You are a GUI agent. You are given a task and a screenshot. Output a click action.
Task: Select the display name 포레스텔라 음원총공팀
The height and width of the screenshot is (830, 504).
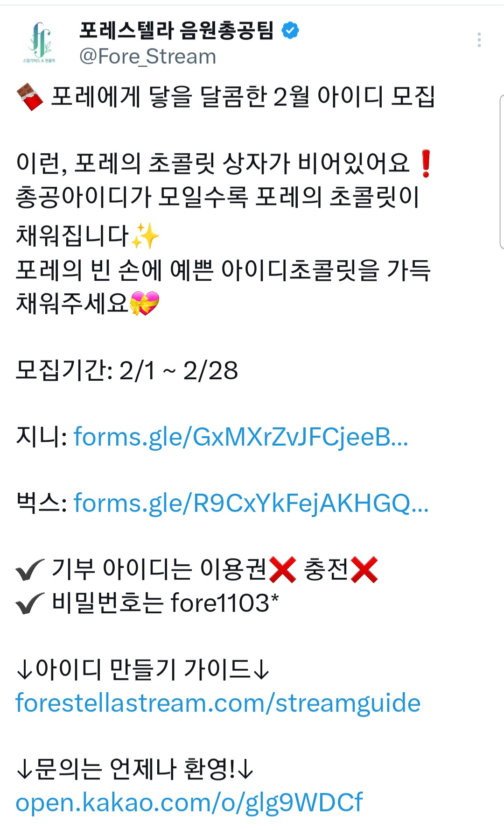[176, 30]
